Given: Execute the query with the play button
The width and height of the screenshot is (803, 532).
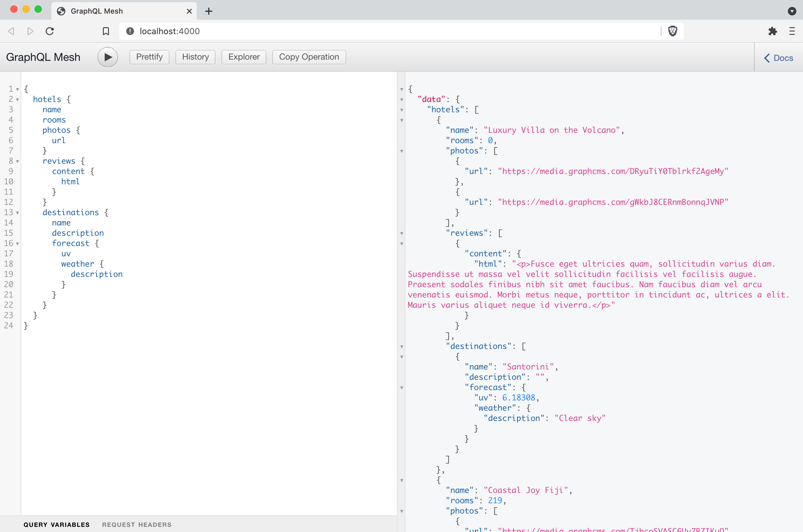Looking at the screenshot, I should coord(107,57).
